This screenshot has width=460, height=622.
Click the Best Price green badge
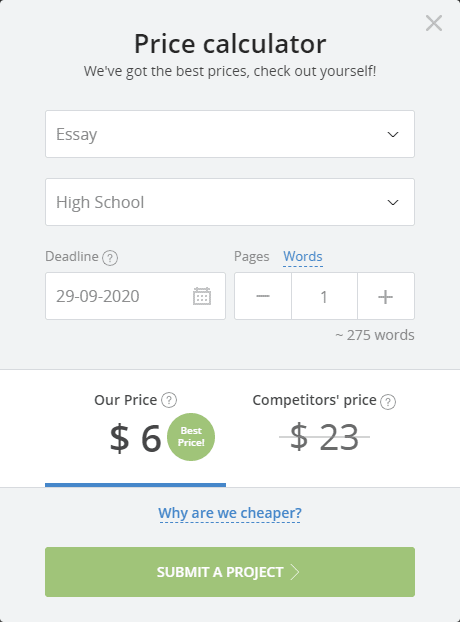pos(191,437)
